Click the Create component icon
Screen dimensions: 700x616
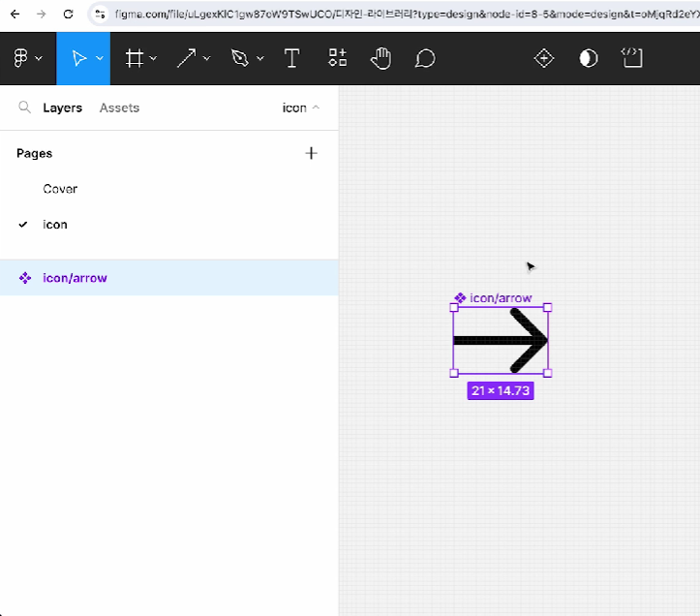click(544, 58)
